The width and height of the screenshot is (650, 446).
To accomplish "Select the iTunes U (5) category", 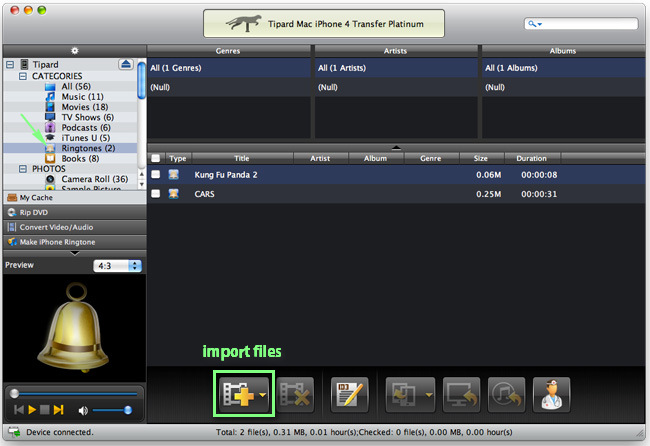I will (85, 138).
